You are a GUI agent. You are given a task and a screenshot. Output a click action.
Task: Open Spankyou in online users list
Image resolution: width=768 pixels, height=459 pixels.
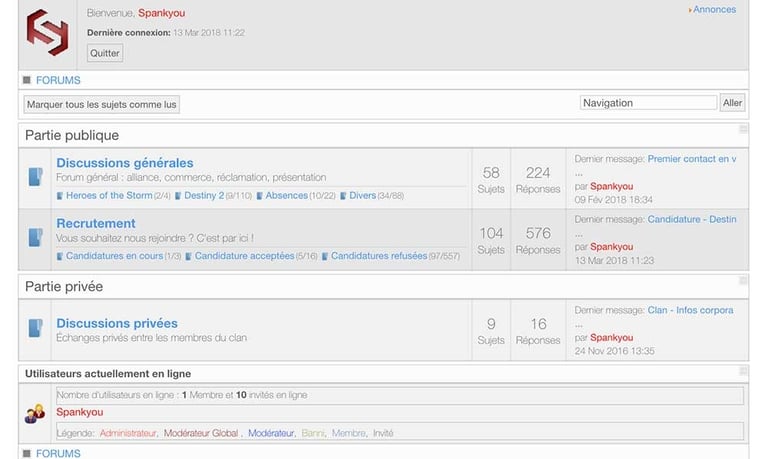tap(80, 412)
